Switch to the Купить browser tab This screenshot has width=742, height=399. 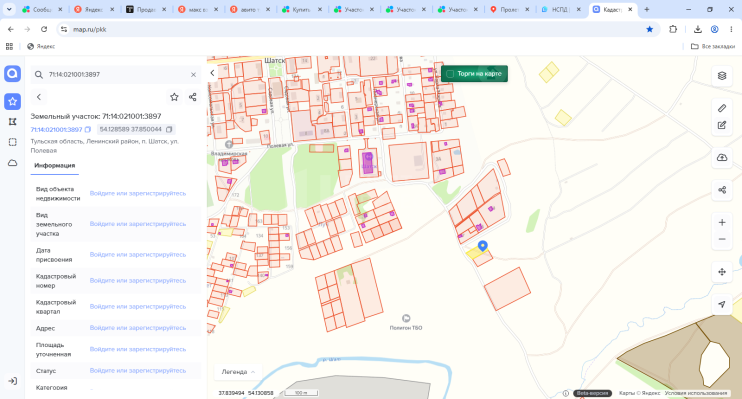click(x=300, y=9)
